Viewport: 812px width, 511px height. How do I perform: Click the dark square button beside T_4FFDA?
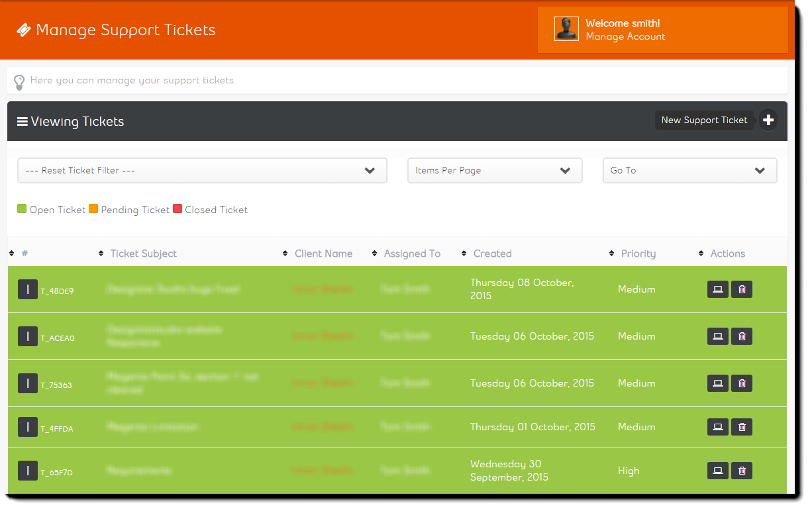pos(28,427)
